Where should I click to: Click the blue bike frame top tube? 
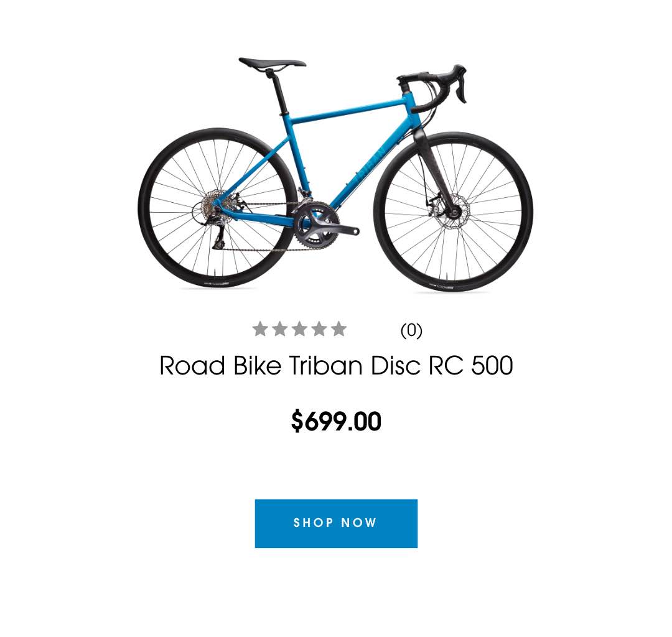(348, 109)
